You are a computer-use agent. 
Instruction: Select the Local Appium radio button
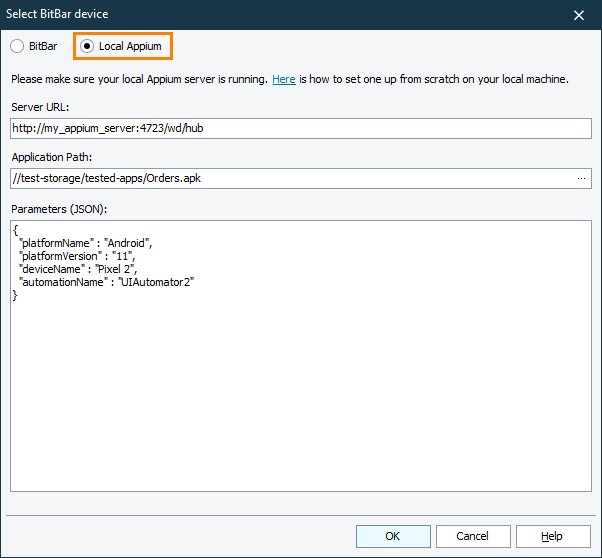point(88,46)
